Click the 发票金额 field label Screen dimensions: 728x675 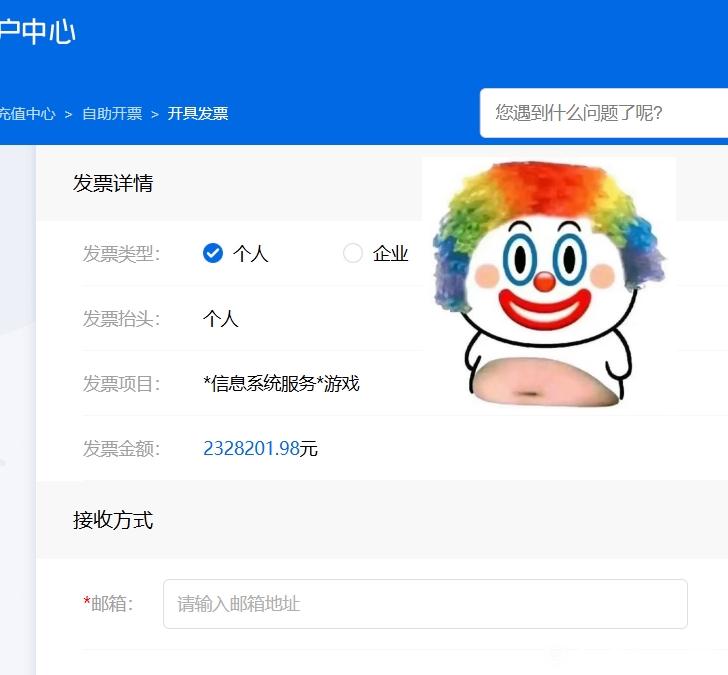[x=121, y=449]
